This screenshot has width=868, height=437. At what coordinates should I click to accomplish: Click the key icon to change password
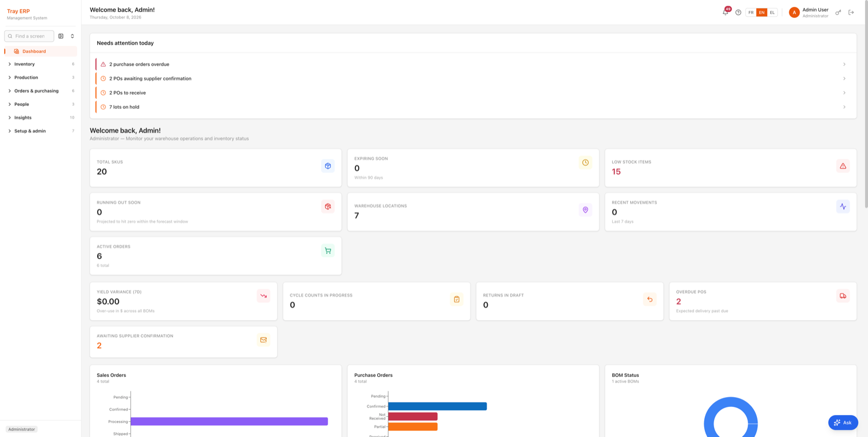838,12
